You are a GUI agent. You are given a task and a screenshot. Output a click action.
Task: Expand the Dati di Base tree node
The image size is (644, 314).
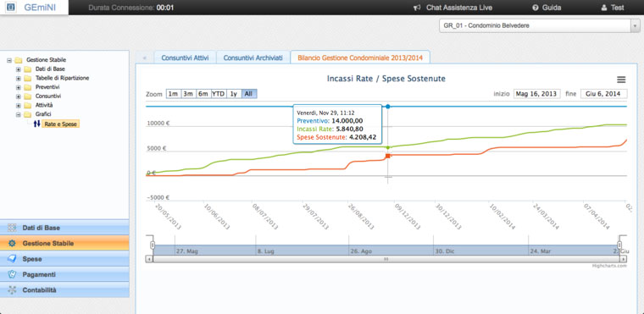(x=18, y=69)
